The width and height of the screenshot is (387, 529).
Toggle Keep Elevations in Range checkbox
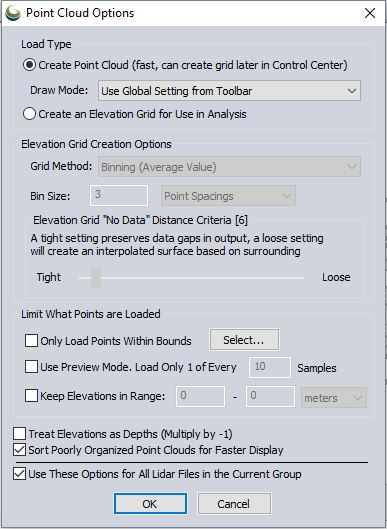tap(31, 396)
